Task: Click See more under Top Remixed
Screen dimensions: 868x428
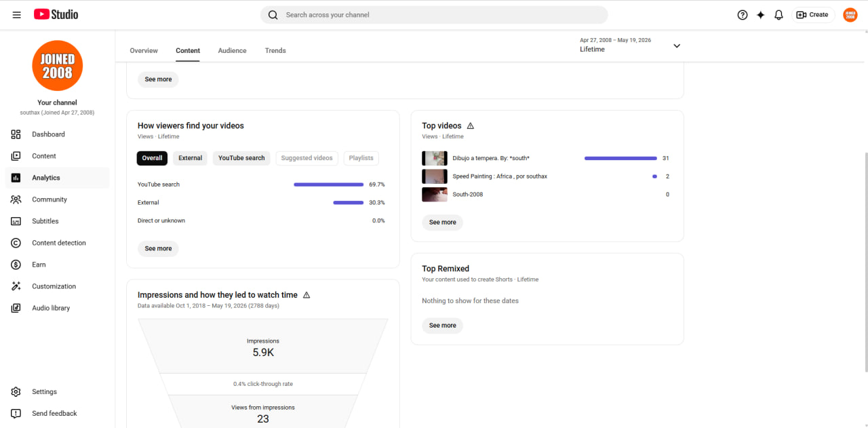Action: click(442, 326)
